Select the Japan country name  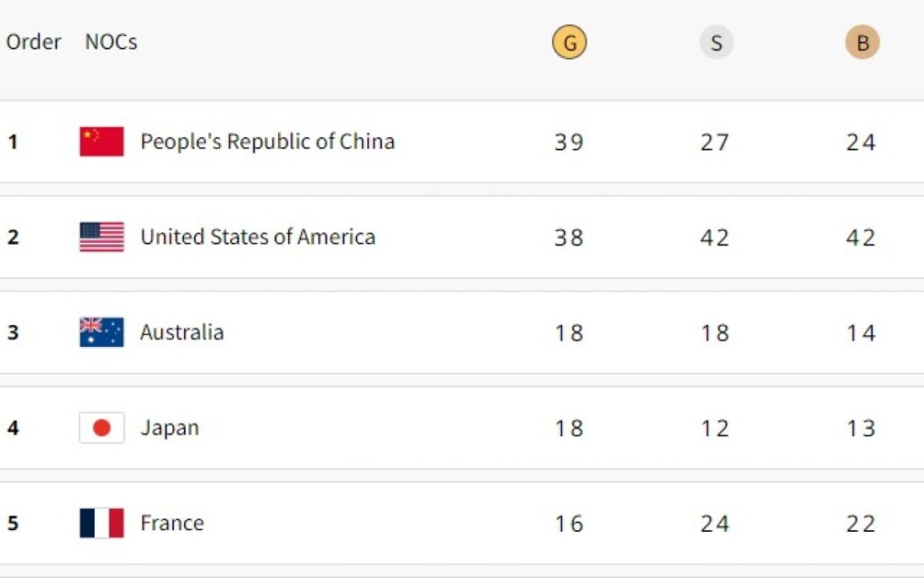point(170,427)
